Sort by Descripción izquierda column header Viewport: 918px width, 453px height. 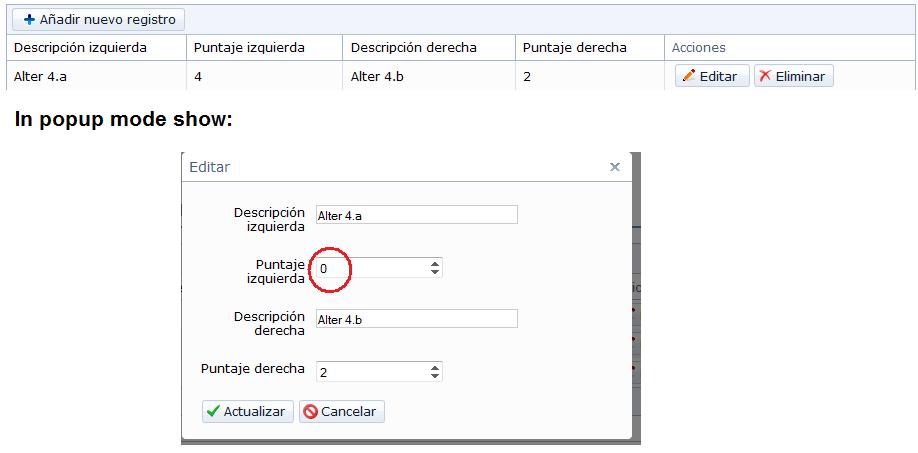point(80,48)
